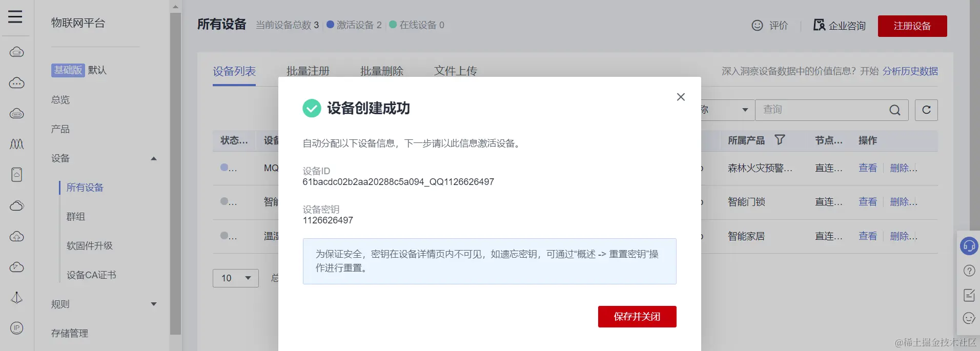Click 查看 for 森林火灾预警 row
Screen dimensions: 980x351
(x=868, y=168)
